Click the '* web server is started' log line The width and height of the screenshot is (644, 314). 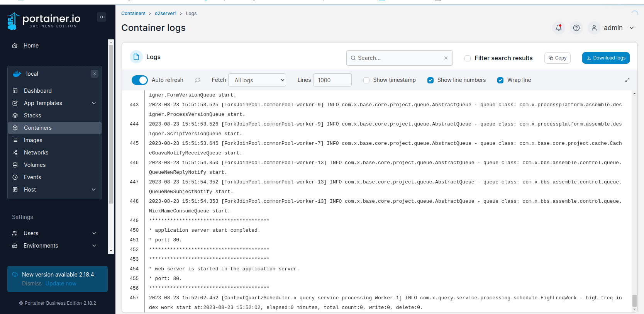(224, 269)
